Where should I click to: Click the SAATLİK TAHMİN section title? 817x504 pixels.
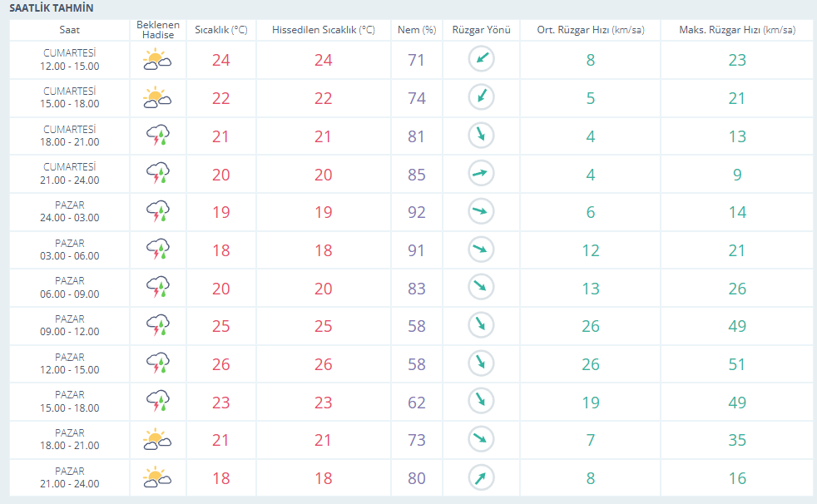click(52, 8)
